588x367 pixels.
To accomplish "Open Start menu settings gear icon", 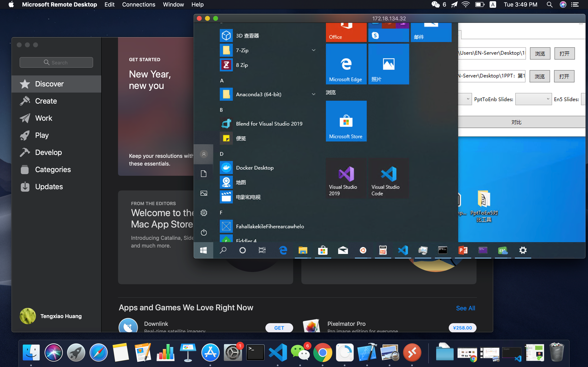I will coord(204,213).
